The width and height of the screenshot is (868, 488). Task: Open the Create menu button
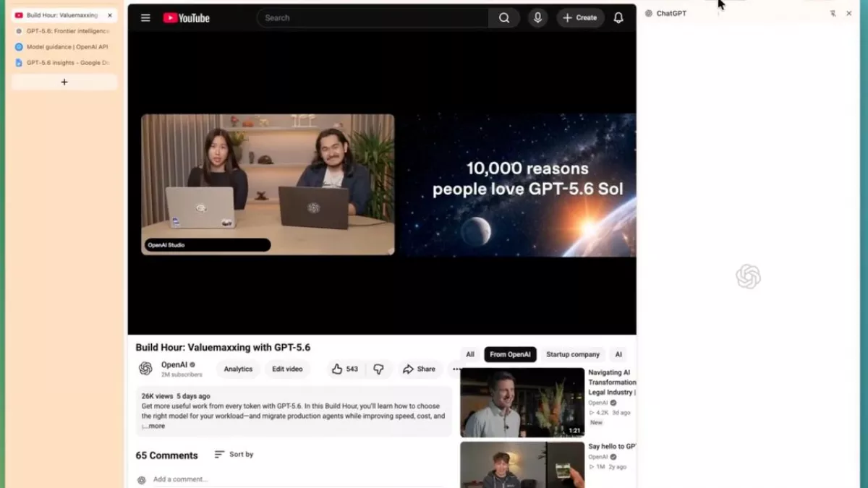coord(580,18)
